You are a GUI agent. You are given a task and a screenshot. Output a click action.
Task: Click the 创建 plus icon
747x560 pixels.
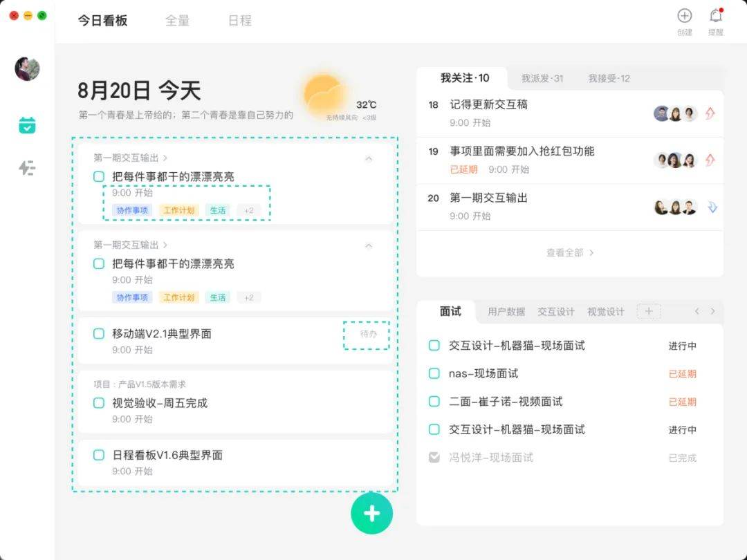tap(685, 16)
